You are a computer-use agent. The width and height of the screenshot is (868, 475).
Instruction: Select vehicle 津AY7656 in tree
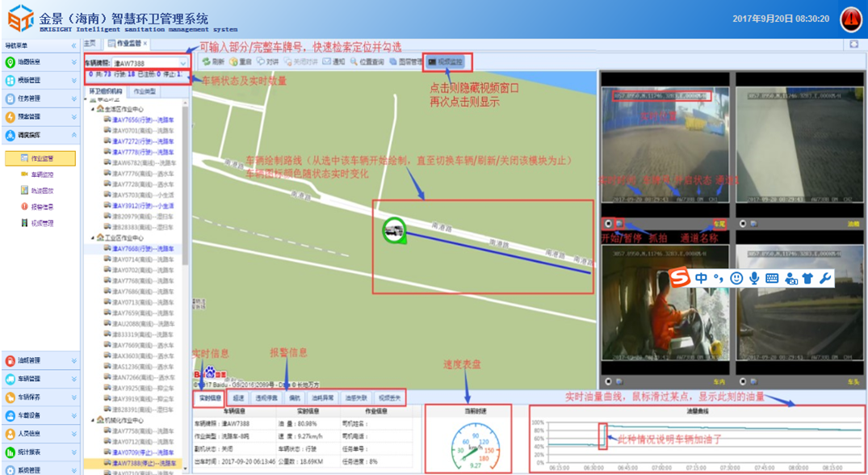coord(139,120)
